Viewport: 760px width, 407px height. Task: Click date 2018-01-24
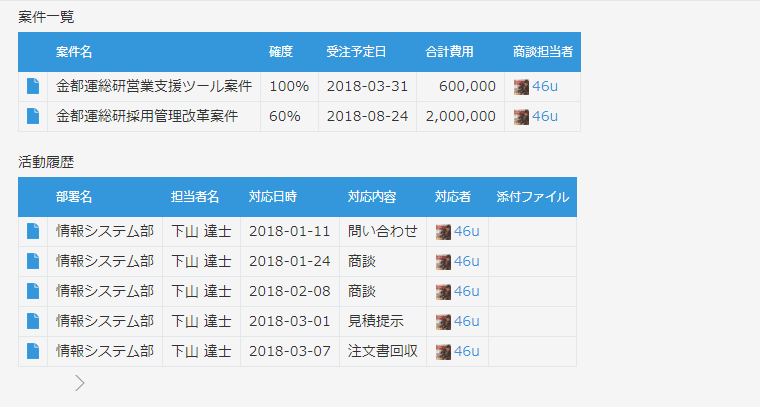click(x=289, y=261)
